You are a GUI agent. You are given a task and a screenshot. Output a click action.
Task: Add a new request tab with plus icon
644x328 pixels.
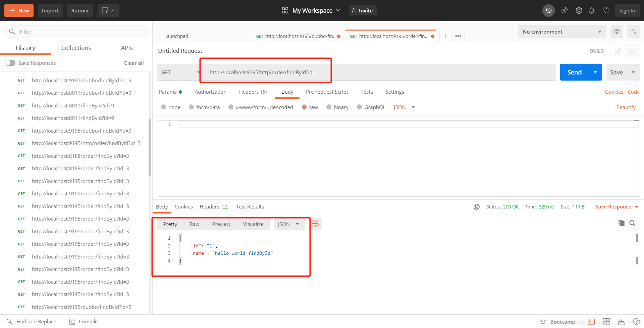(445, 36)
